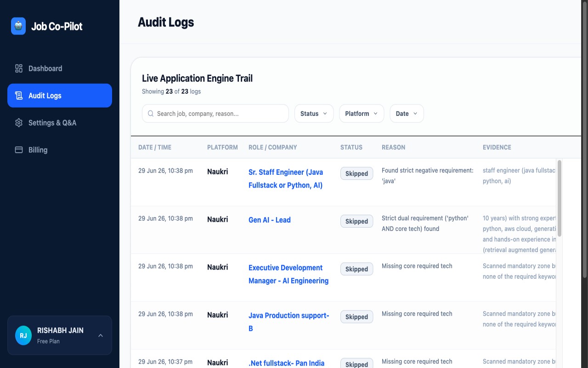Click the search magnifier icon
Image resolution: width=588 pixels, height=368 pixels.
(150, 114)
